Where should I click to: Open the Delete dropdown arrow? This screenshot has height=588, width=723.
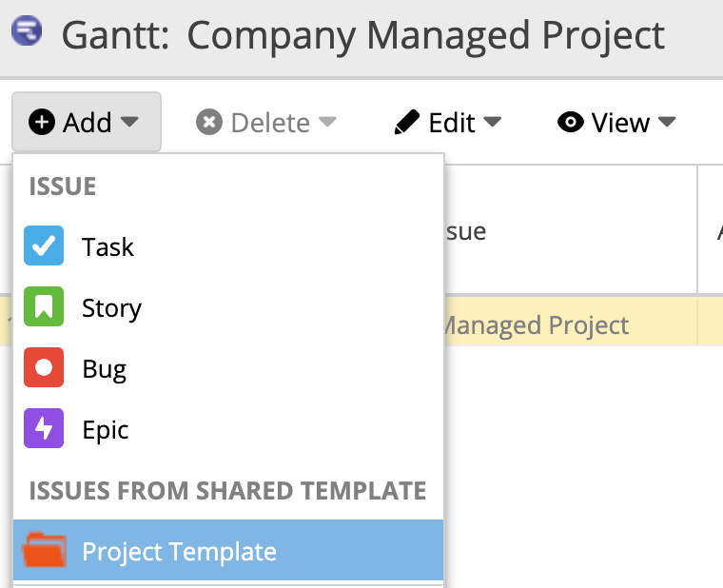(327, 123)
